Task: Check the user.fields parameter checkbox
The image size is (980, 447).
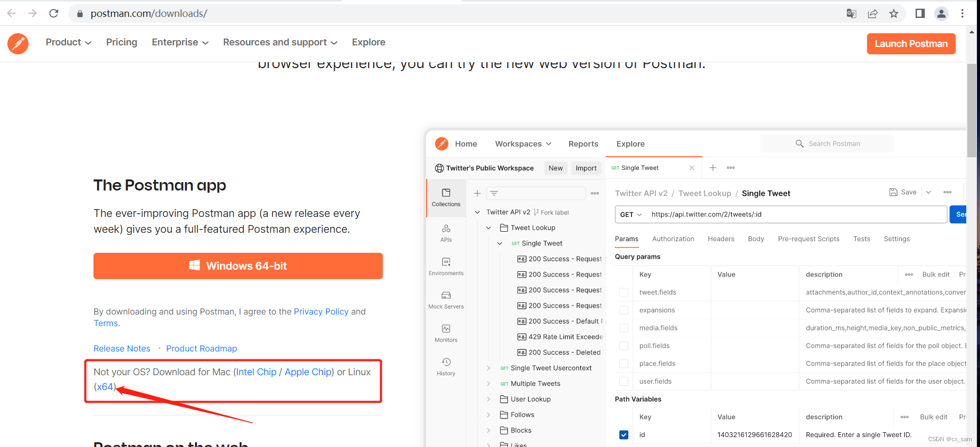Action: 624,381
